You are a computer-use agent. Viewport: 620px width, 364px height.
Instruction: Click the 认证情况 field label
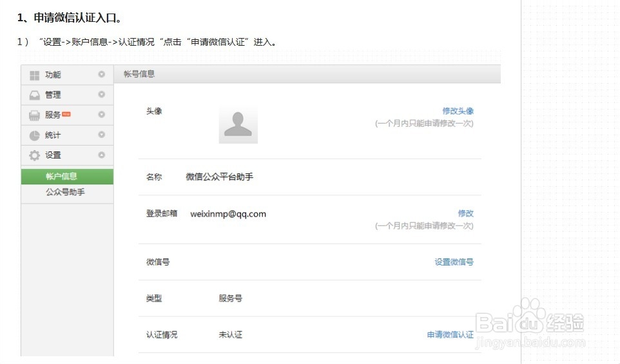162,335
